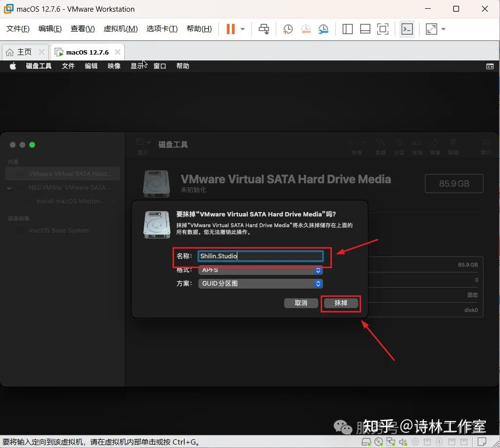Screen dimensions: 500x448
Task: Click the sound card status icon
Action: (403, 442)
